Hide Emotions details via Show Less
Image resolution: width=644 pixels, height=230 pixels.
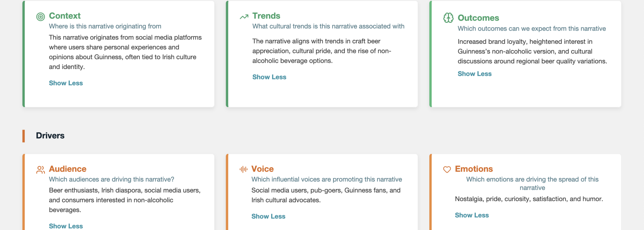click(472, 215)
